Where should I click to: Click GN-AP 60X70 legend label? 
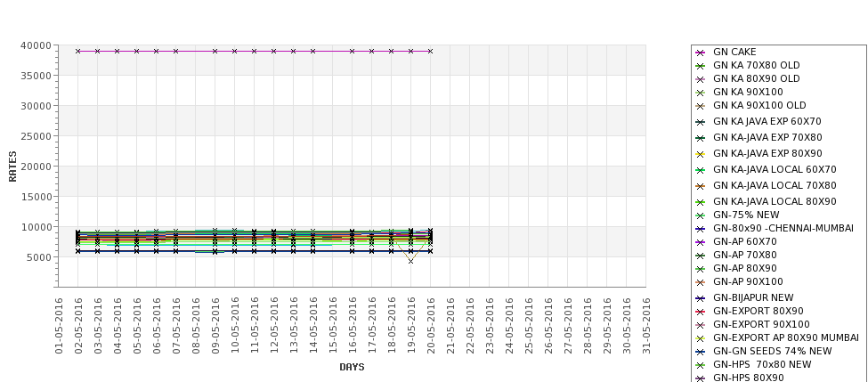click(744, 241)
